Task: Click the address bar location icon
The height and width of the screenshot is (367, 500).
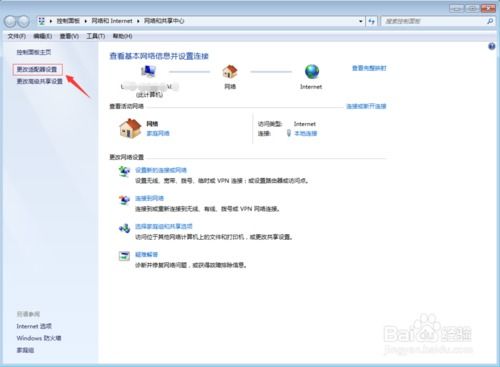Action: coord(42,21)
